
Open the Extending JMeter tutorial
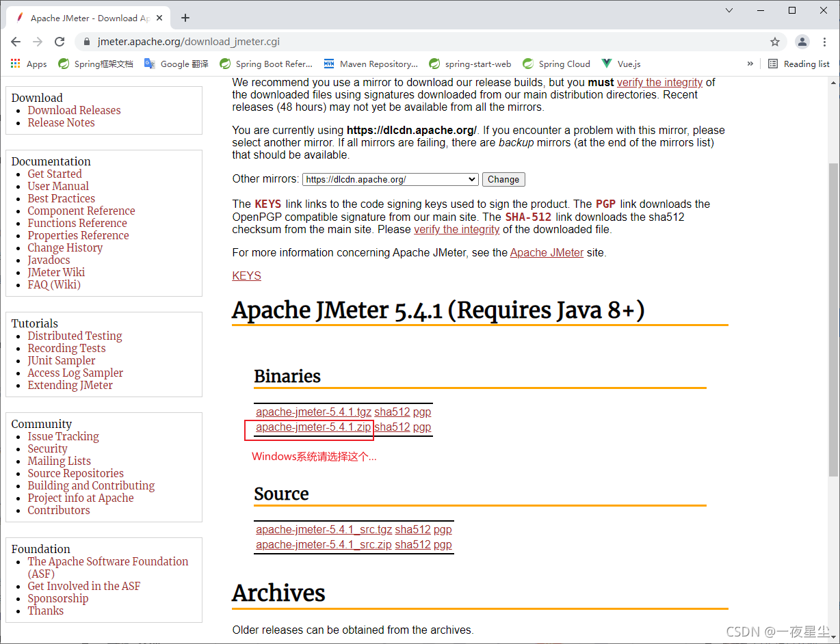[70, 385]
